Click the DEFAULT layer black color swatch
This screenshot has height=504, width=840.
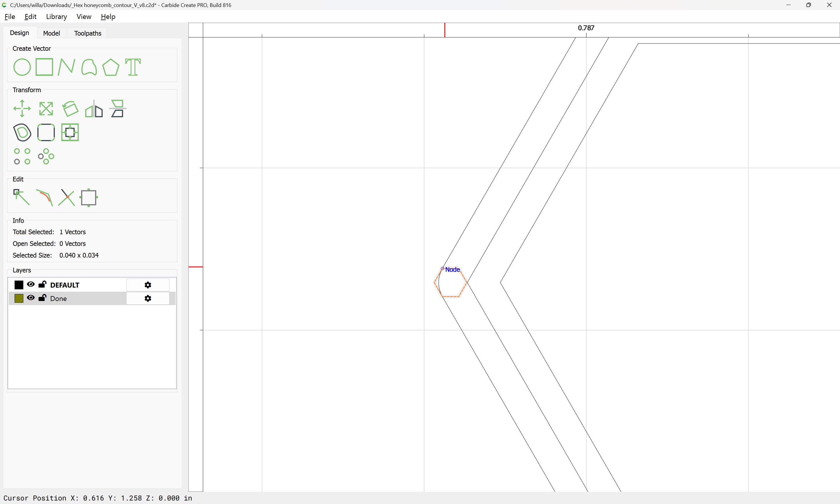pyautogui.click(x=19, y=285)
